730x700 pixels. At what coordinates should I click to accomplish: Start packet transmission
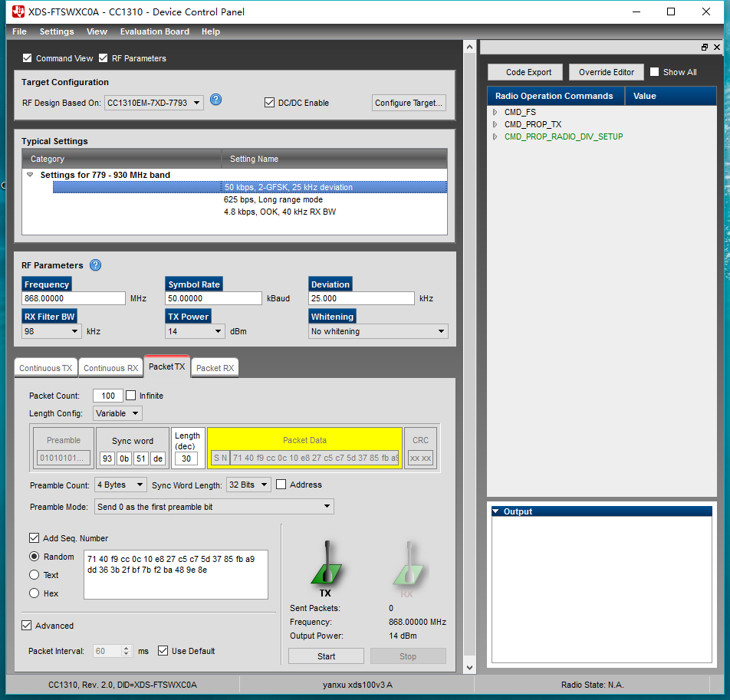click(x=326, y=656)
